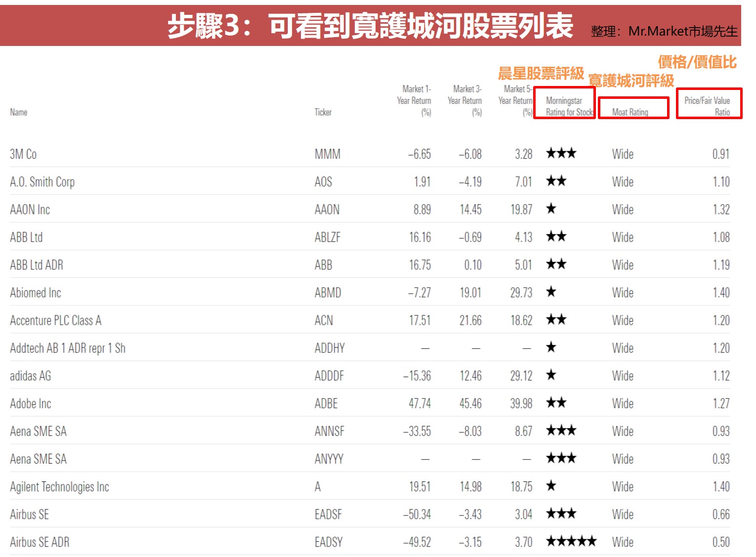The width and height of the screenshot is (756, 557).
Task: Click two-star rating for Accenture PLC
Action: point(556,319)
